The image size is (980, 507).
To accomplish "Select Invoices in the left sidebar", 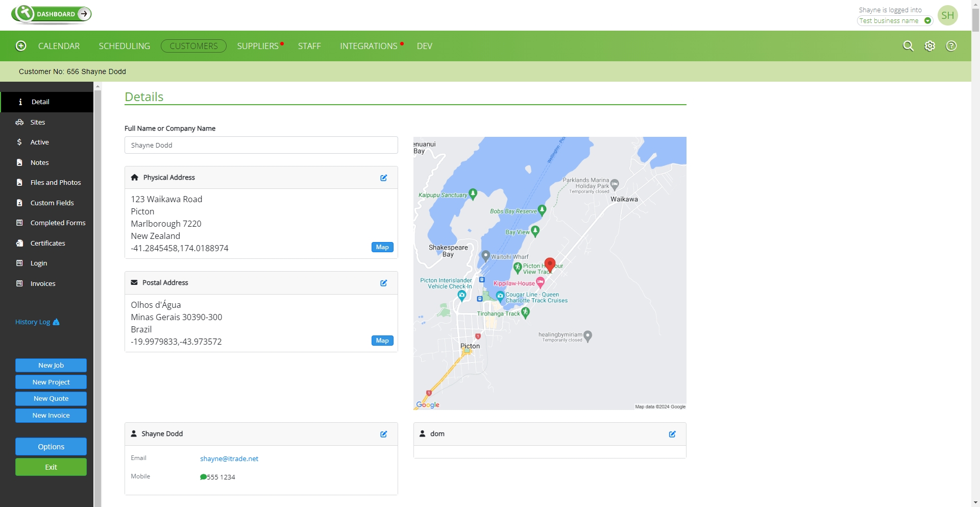I will point(42,283).
